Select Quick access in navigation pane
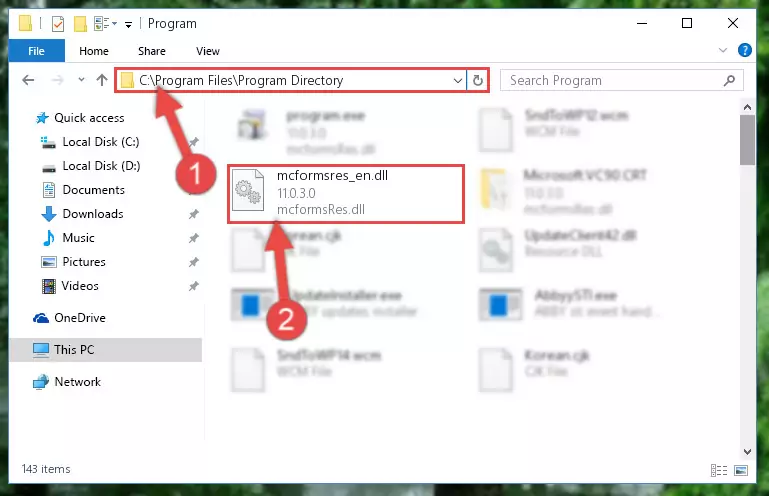The image size is (769, 496). (89, 118)
